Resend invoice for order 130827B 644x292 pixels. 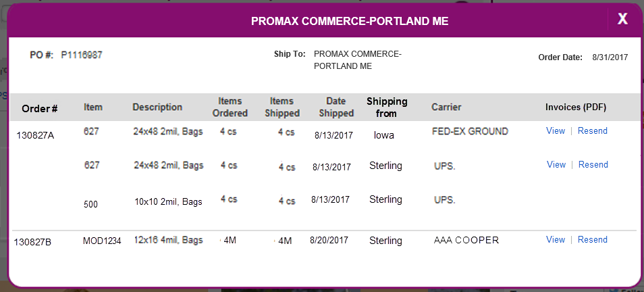pos(592,239)
